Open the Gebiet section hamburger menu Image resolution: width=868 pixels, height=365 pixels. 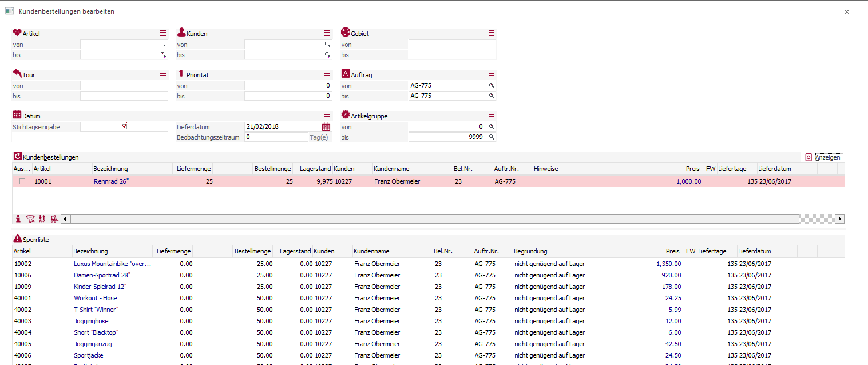[x=491, y=34]
